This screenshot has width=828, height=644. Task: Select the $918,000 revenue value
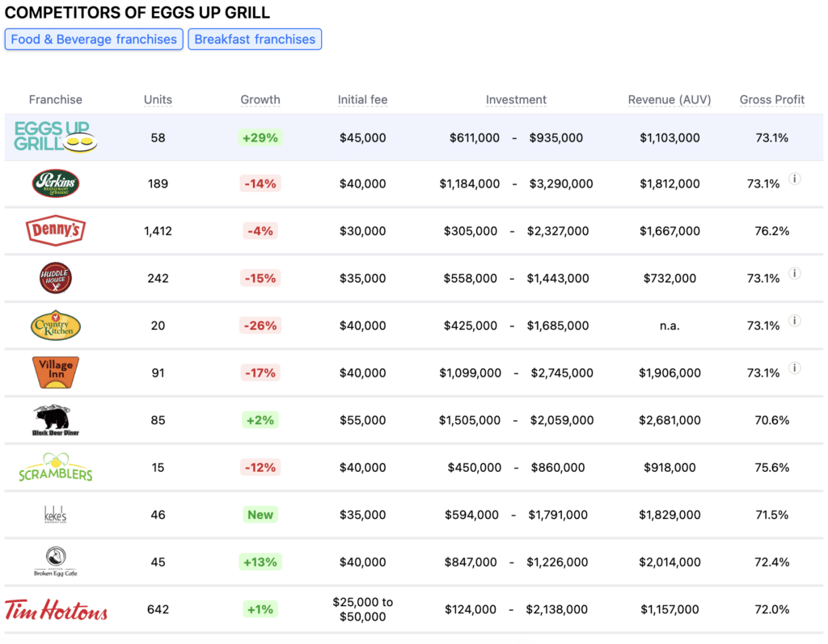pyautogui.click(x=670, y=468)
